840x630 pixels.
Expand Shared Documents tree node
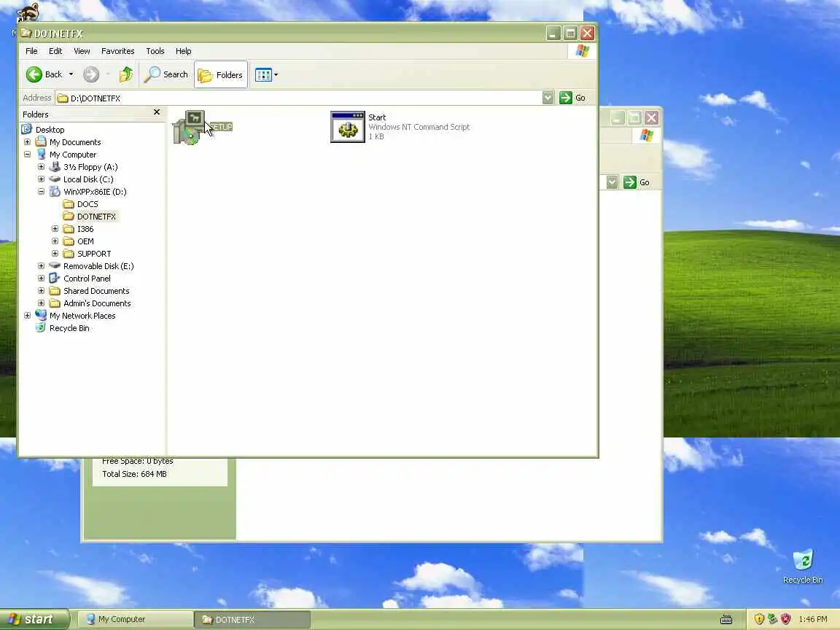coord(42,290)
